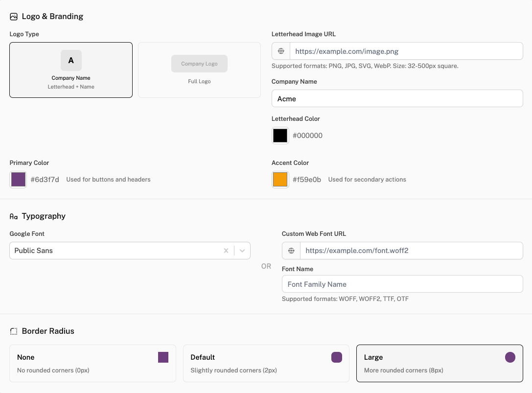Click the letter A letterhead preview square
532x393 pixels.
(70, 60)
